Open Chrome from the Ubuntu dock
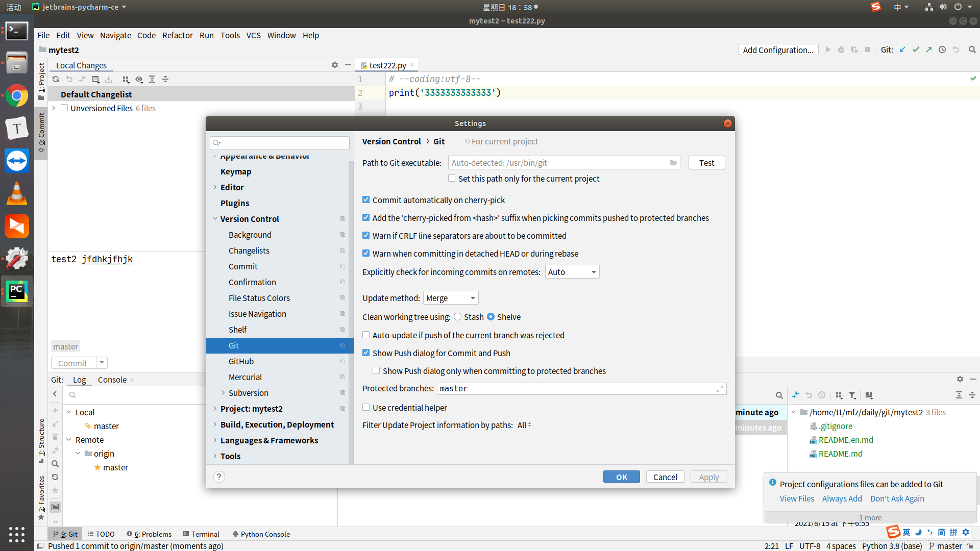Image resolution: width=980 pixels, height=551 pixels. [17, 96]
